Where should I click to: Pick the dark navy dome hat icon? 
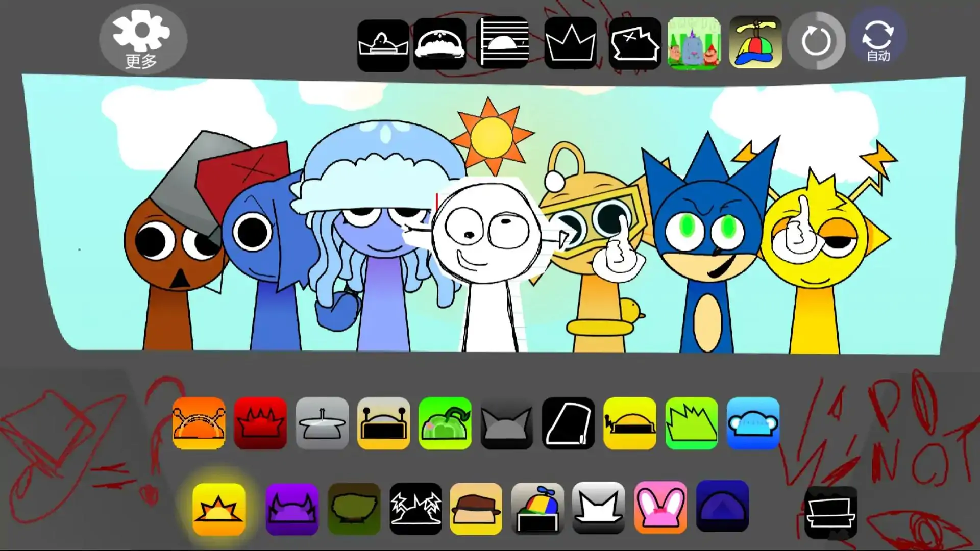[723, 506]
